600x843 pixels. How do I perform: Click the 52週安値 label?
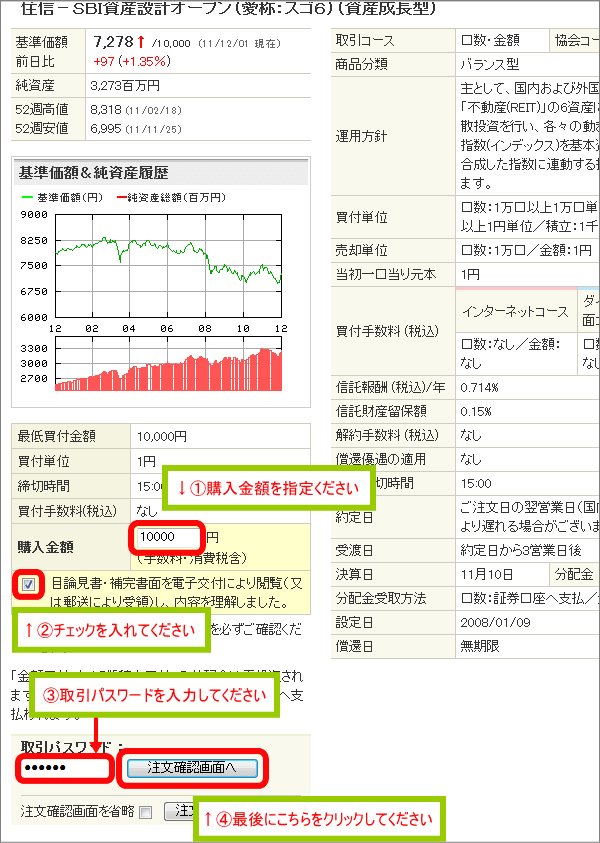tap(42, 129)
